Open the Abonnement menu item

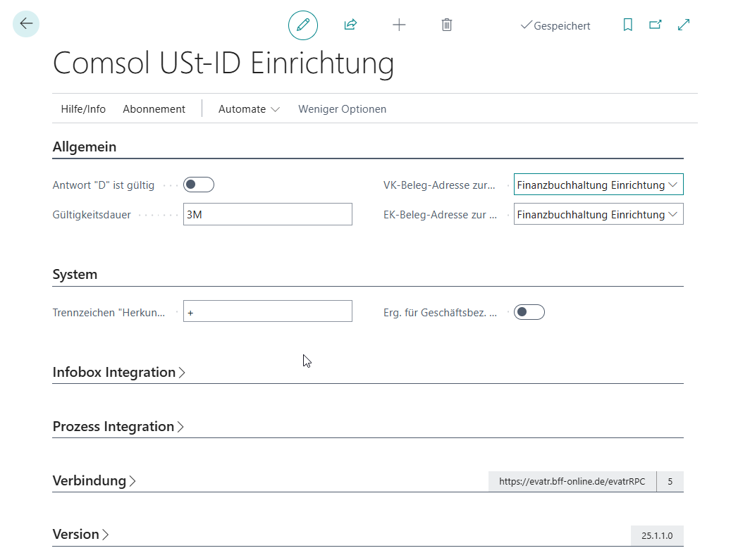click(154, 109)
